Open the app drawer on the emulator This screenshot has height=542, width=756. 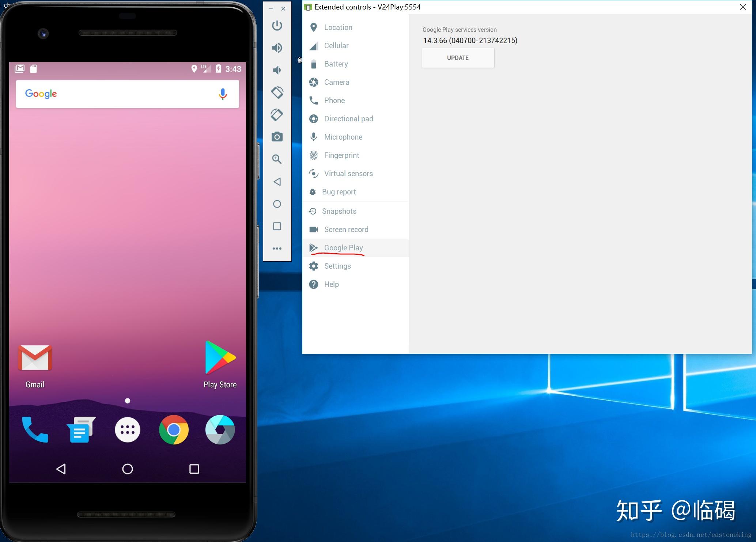point(127,430)
